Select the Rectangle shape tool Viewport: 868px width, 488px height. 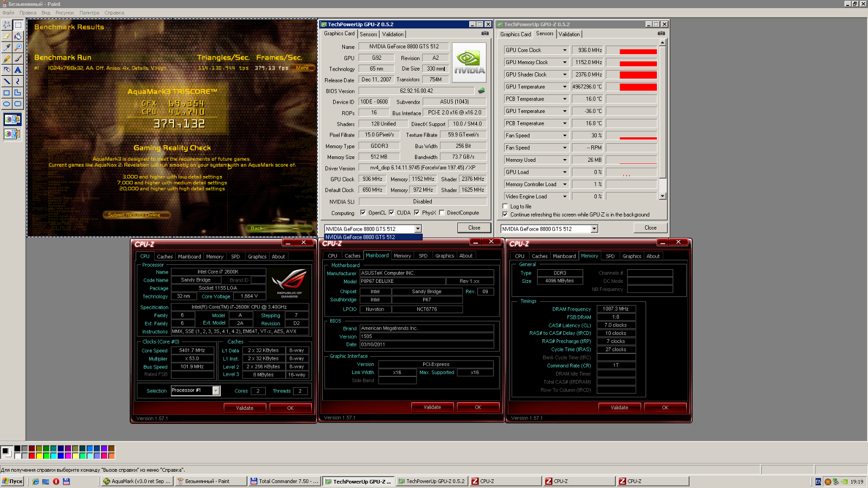(x=7, y=92)
